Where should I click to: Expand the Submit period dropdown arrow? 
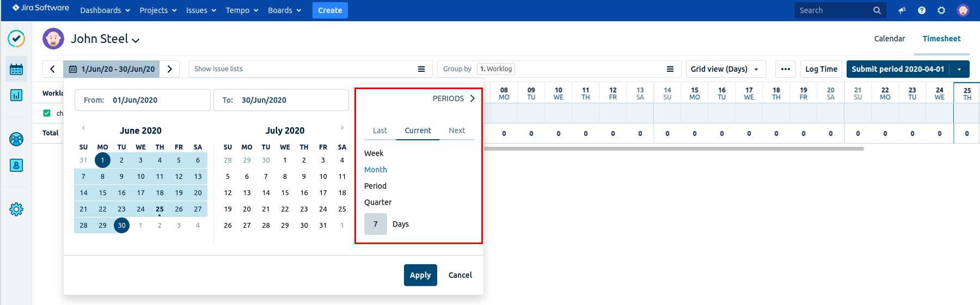tap(959, 69)
